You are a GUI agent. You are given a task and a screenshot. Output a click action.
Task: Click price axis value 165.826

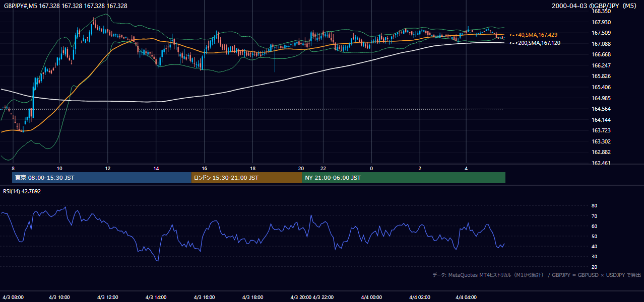[x=601, y=77]
